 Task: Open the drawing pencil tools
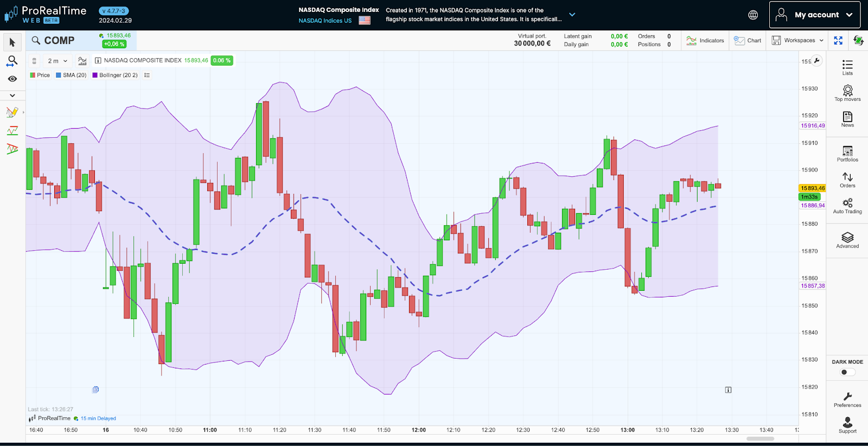(12, 112)
